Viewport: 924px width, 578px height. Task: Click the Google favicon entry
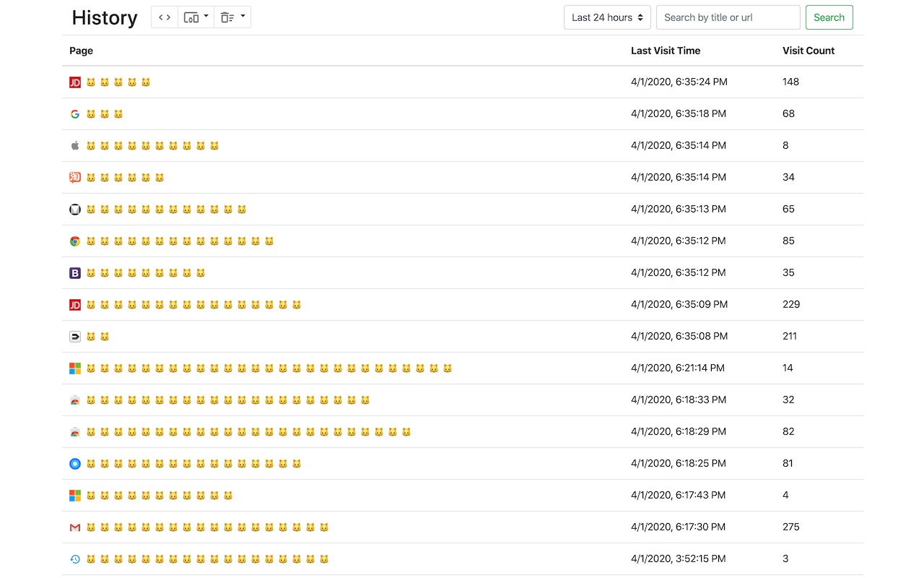tap(75, 114)
